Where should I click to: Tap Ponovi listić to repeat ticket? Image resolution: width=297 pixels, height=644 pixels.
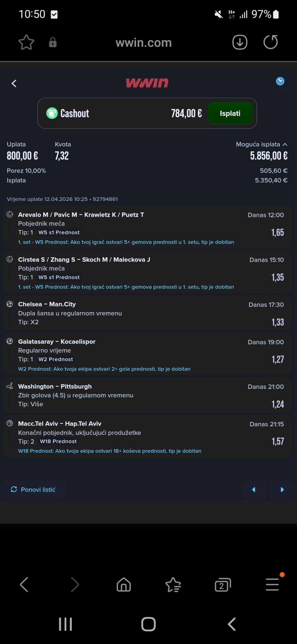33,490
